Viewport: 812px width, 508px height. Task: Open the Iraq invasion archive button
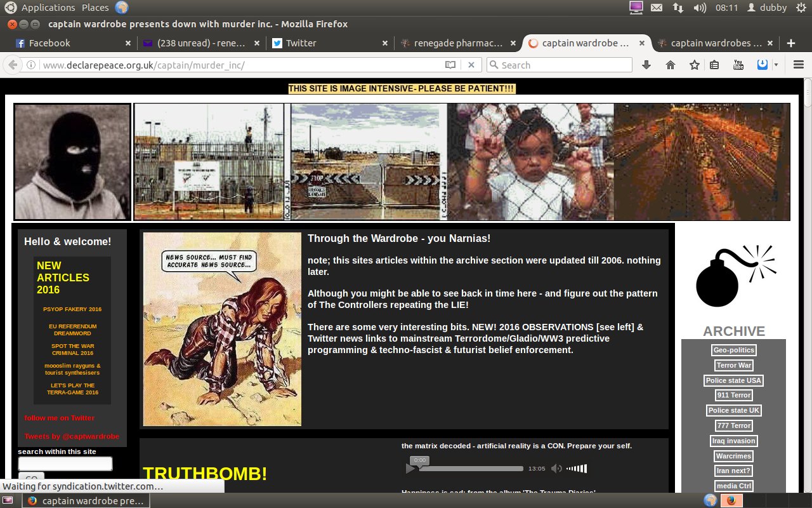pyautogui.click(x=734, y=441)
